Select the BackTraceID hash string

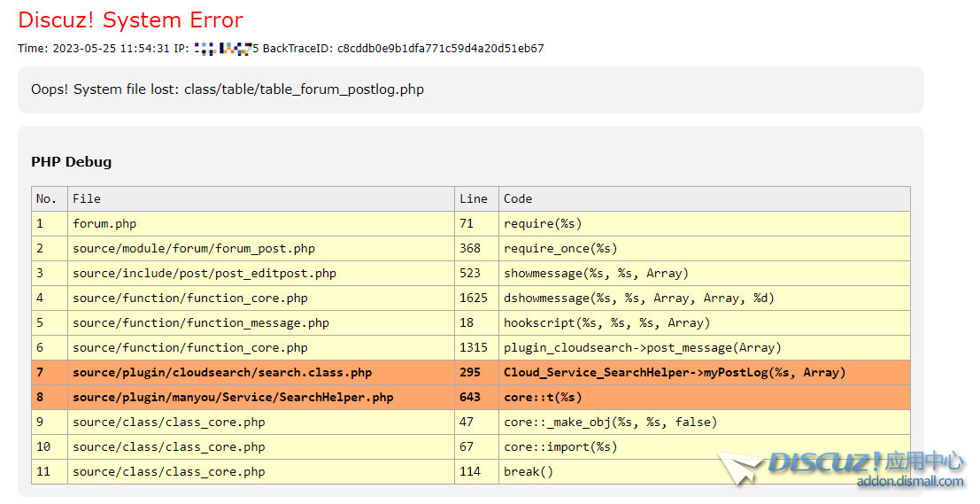coord(440,49)
